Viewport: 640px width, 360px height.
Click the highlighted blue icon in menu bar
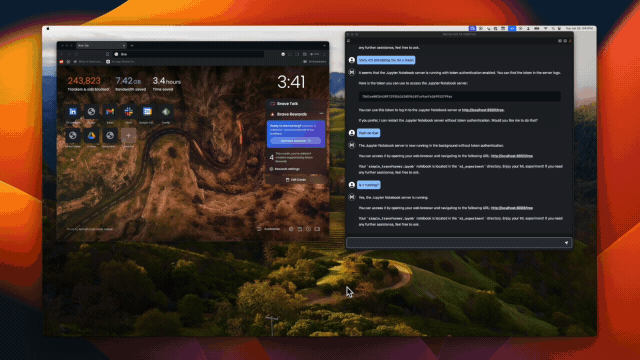tap(512, 29)
